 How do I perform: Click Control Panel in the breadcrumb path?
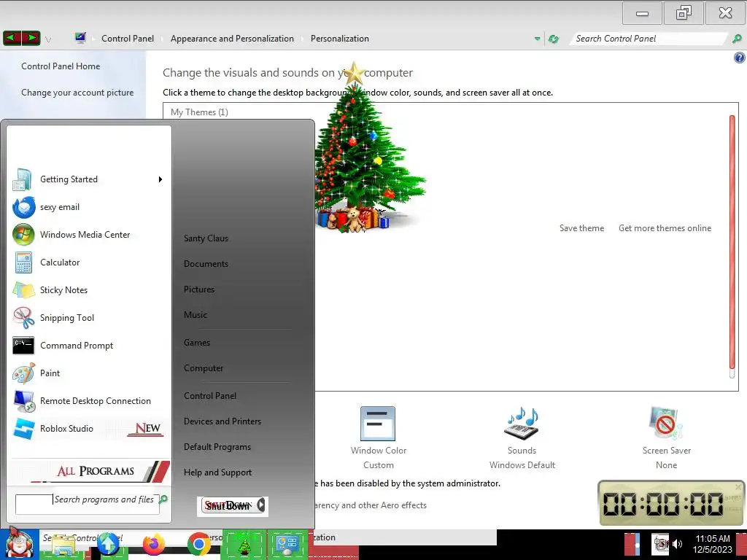128,39
